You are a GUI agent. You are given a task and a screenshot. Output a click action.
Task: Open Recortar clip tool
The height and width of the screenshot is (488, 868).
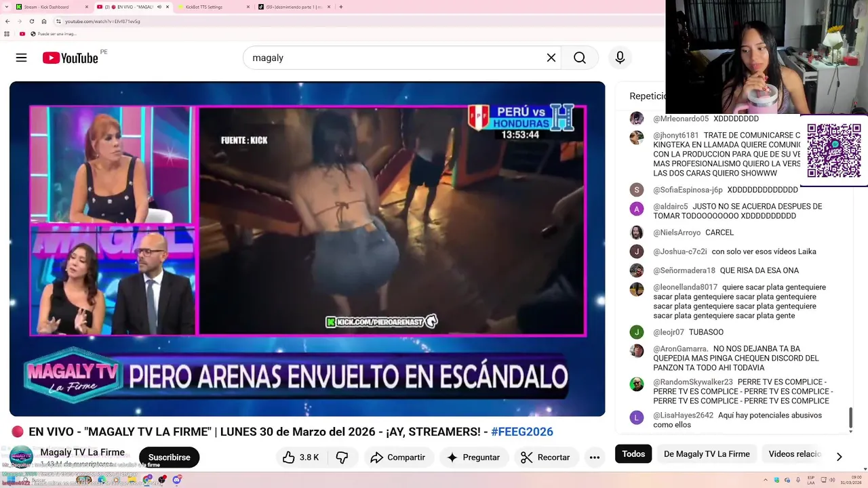click(546, 457)
